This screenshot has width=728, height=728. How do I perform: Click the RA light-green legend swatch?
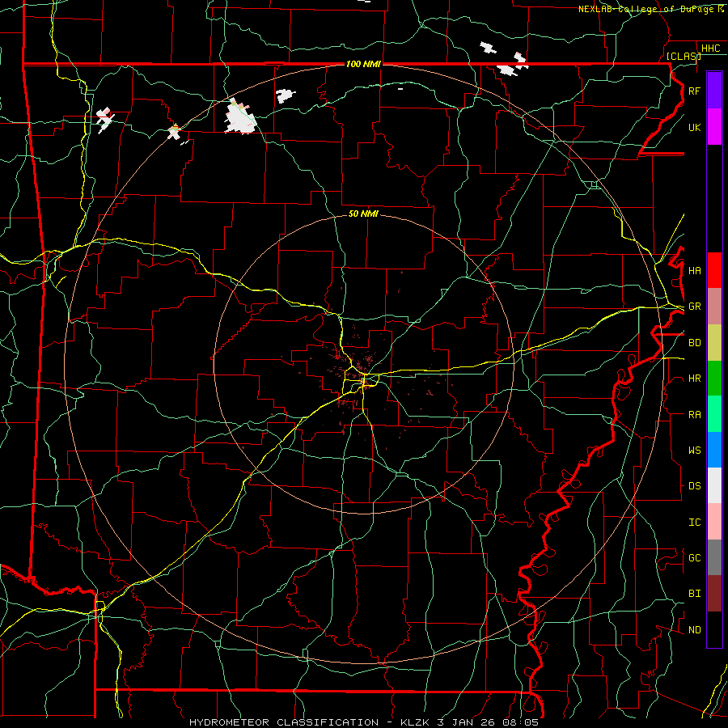[714, 413]
